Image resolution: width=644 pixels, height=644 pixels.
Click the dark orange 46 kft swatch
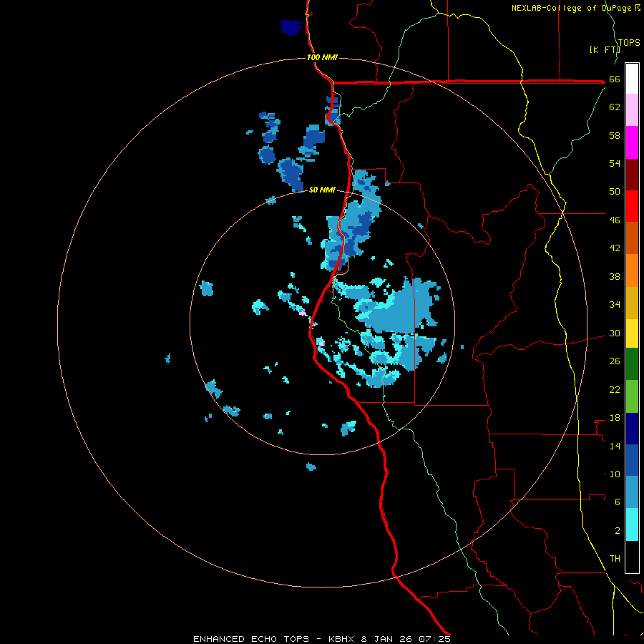coord(632,238)
